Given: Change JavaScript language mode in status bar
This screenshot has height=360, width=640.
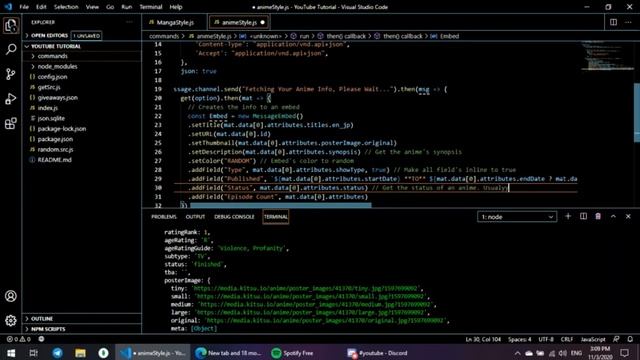Looking at the screenshot, I should [x=593, y=339].
